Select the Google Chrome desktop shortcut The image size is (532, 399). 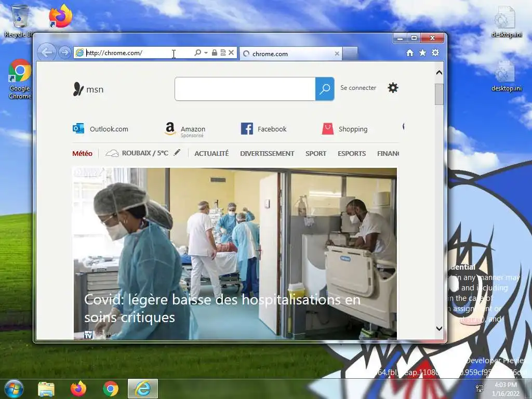click(20, 79)
